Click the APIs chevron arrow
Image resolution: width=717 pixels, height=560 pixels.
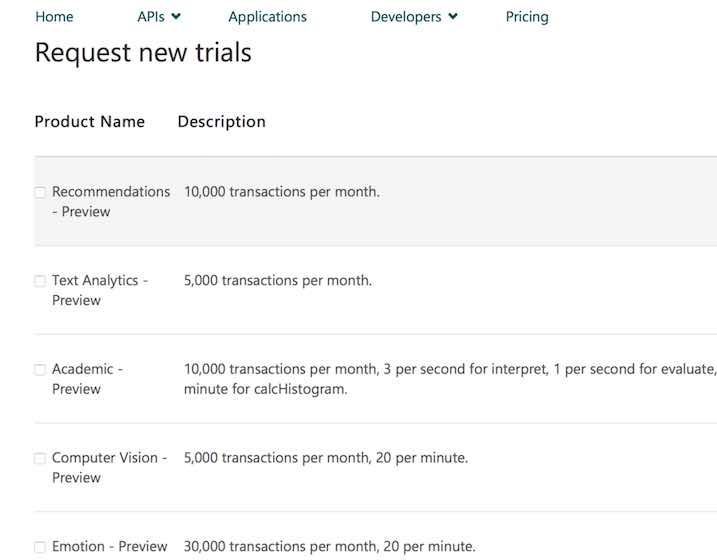[176, 17]
